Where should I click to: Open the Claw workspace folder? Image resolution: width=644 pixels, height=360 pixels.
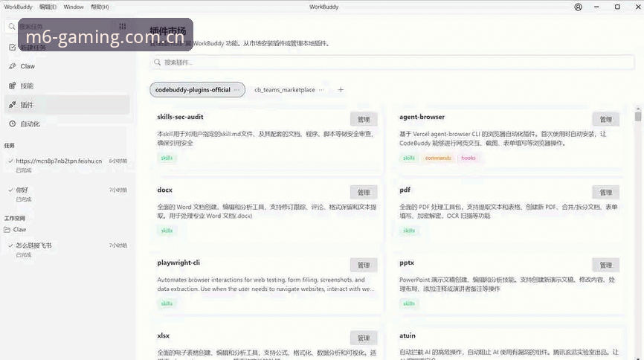15,229
